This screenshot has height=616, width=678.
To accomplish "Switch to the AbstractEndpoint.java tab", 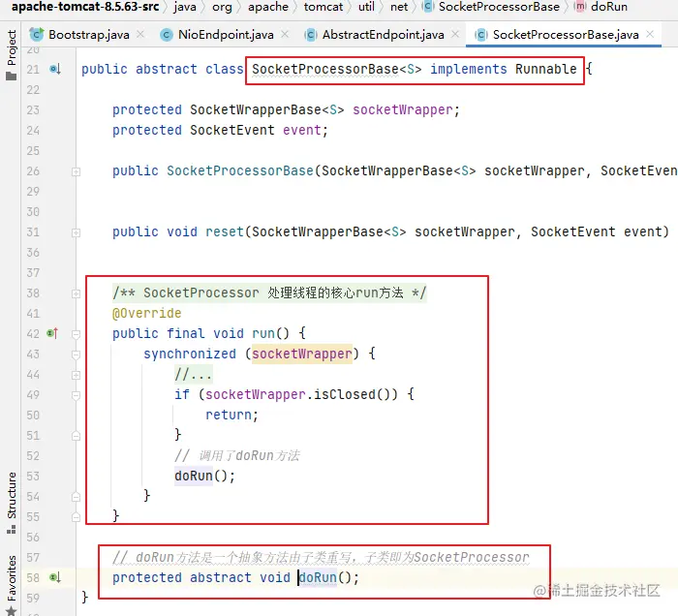I will (384, 35).
